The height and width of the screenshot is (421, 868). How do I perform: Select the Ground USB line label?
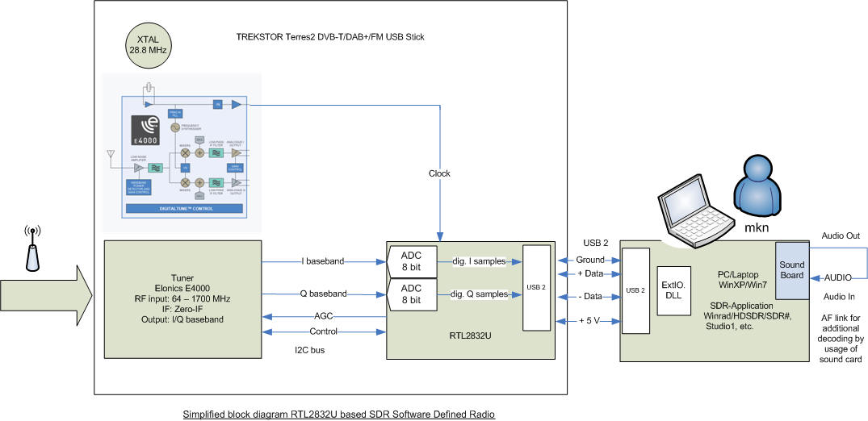coord(590,260)
